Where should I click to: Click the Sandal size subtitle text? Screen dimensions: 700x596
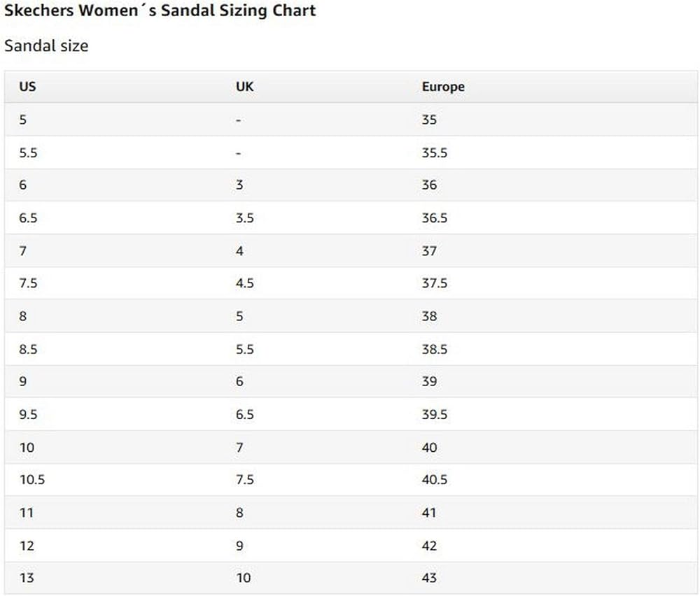pos(46,46)
